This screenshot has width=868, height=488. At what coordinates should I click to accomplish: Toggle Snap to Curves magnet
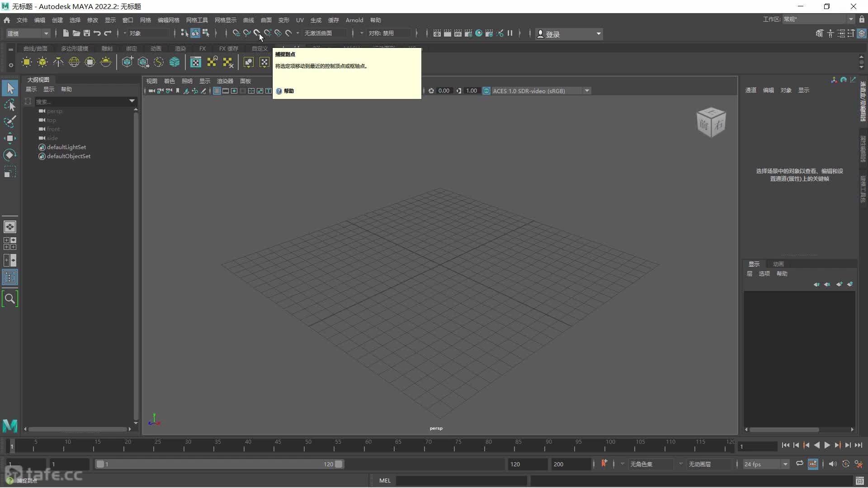[246, 33]
